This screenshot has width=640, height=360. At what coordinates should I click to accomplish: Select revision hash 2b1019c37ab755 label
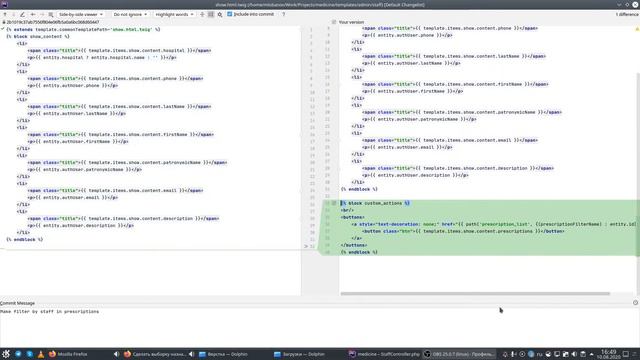coord(53,22)
